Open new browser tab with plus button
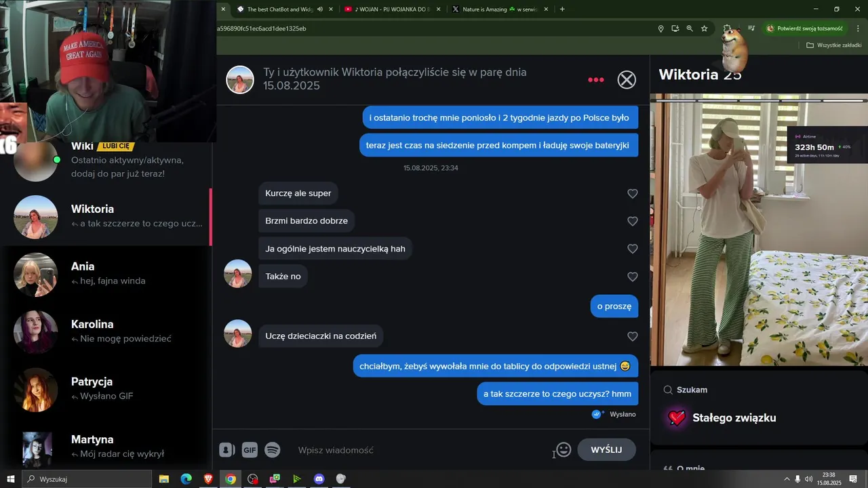Viewport: 868px width, 488px height. pyautogui.click(x=562, y=9)
